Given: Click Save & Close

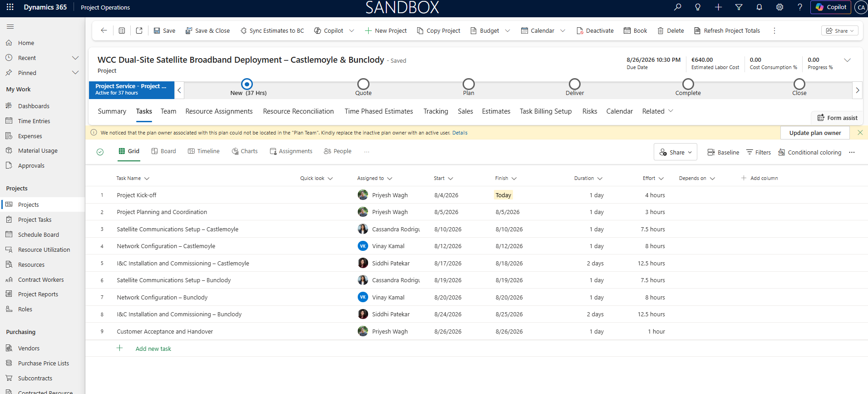Looking at the screenshot, I should click(x=207, y=30).
